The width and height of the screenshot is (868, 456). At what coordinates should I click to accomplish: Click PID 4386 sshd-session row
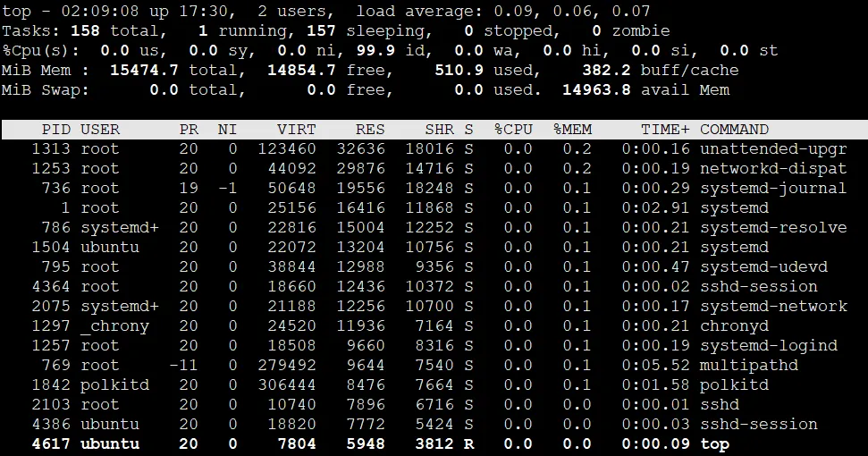[x=51, y=425]
